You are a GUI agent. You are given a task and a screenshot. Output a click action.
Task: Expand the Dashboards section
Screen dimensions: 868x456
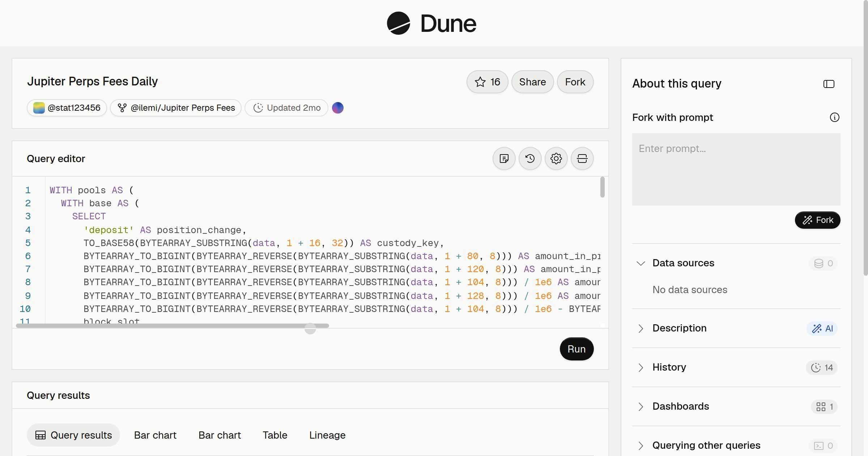tap(641, 406)
